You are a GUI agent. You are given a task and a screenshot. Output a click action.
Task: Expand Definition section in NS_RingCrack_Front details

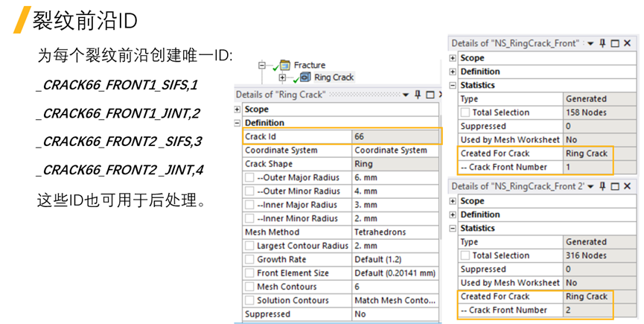tap(453, 72)
